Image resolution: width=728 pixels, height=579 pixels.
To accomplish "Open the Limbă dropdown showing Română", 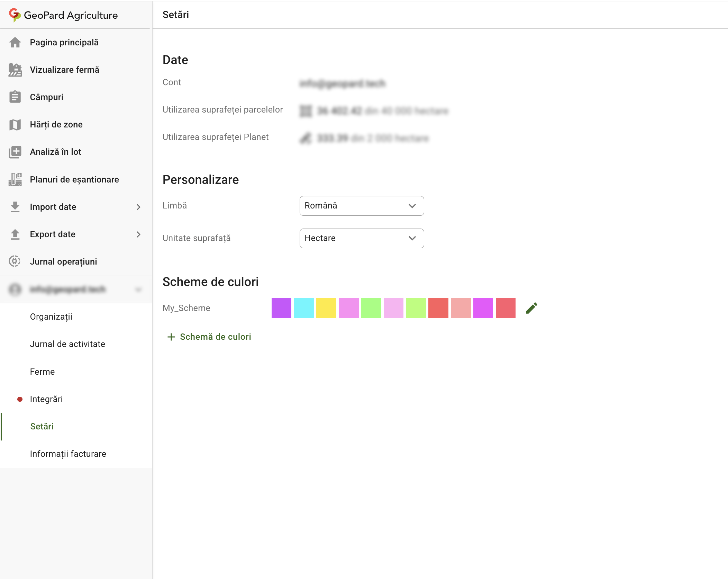I will (x=362, y=206).
